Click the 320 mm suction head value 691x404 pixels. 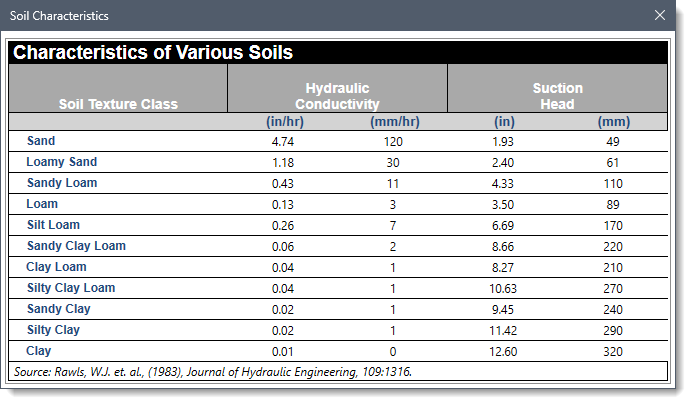click(x=613, y=352)
